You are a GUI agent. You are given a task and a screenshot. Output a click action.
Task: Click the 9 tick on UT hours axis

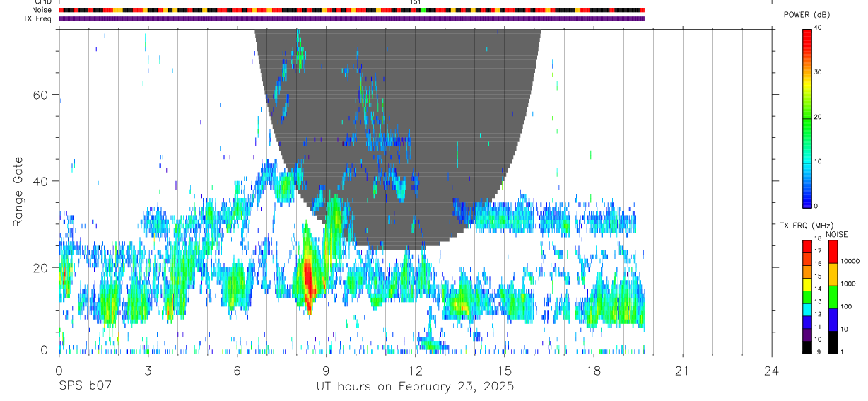pos(326,370)
